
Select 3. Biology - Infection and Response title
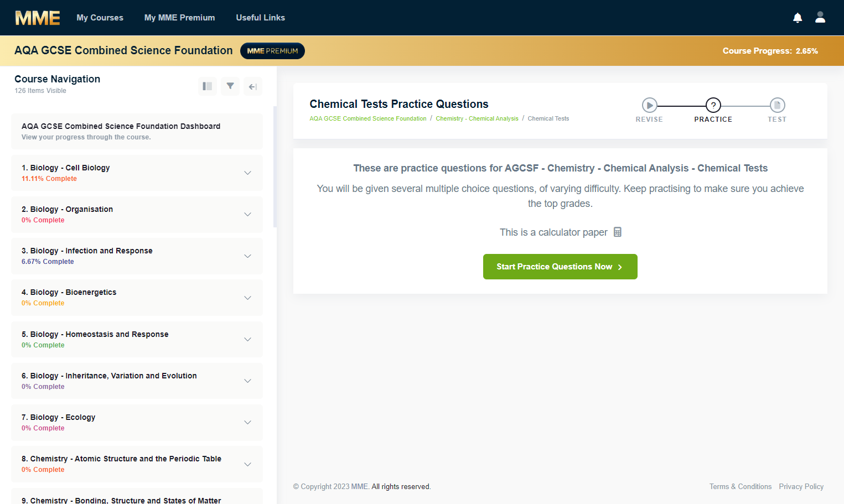pyautogui.click(x=87, y=251)
